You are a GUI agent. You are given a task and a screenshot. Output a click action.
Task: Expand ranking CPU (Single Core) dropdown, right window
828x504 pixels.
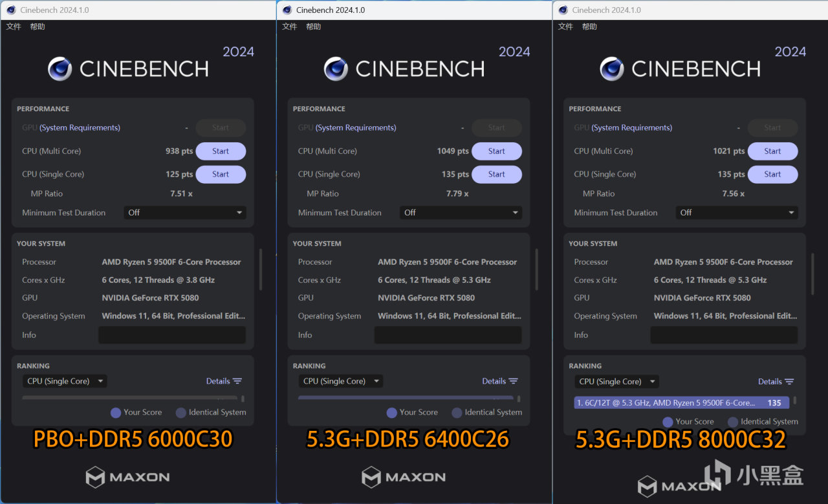[616, 382]
